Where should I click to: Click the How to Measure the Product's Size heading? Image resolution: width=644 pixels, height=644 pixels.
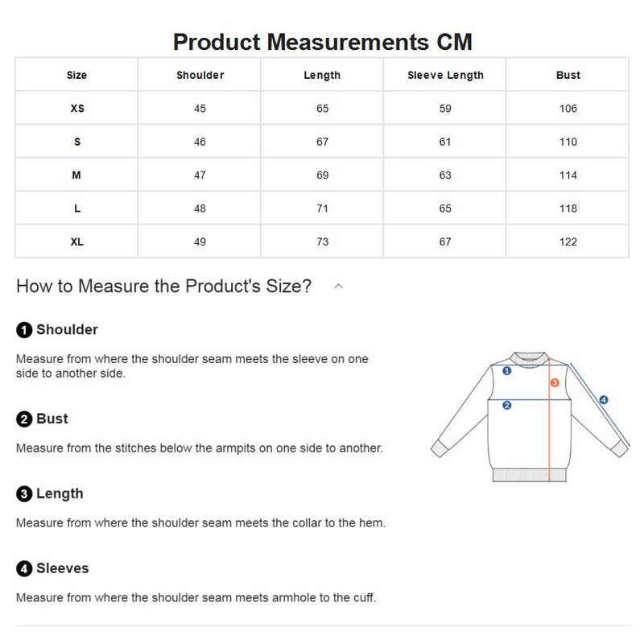point(163,286)
